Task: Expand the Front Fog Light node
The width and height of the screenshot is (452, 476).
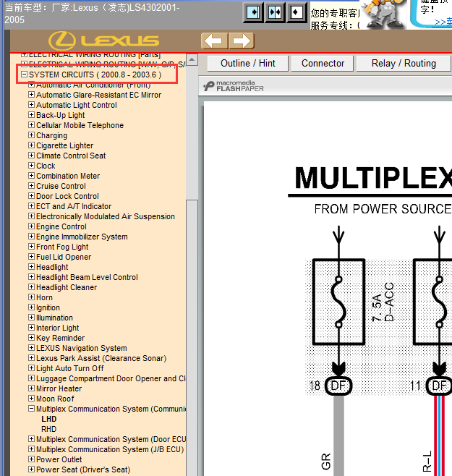Action: click(x=31, y=247)
